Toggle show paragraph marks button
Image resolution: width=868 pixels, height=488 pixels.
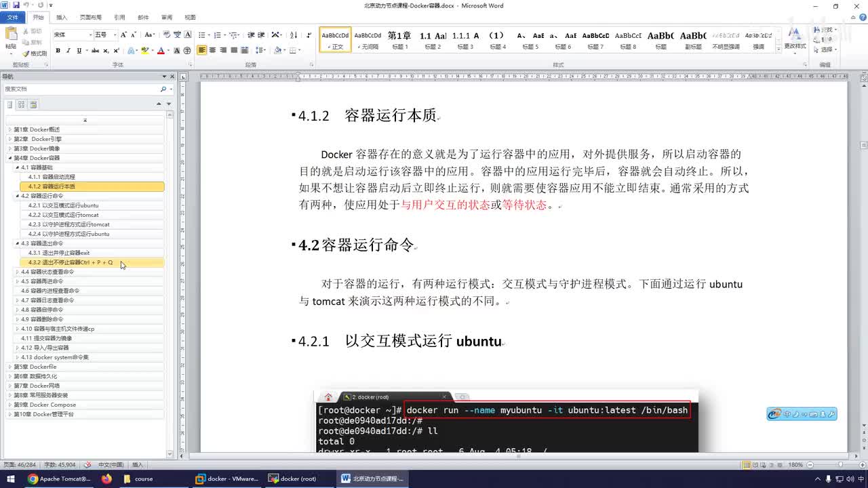[x=309, y=35]
